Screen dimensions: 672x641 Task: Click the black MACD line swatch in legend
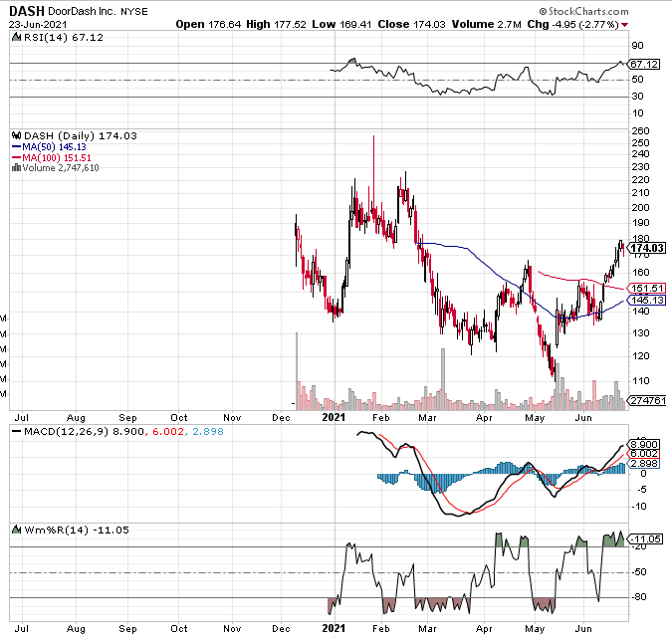(16, 431)
